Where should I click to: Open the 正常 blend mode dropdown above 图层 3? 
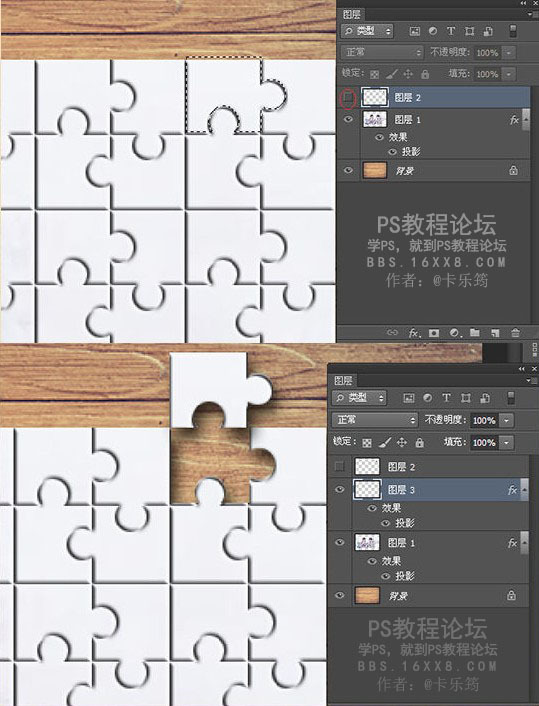coord(375,420)
